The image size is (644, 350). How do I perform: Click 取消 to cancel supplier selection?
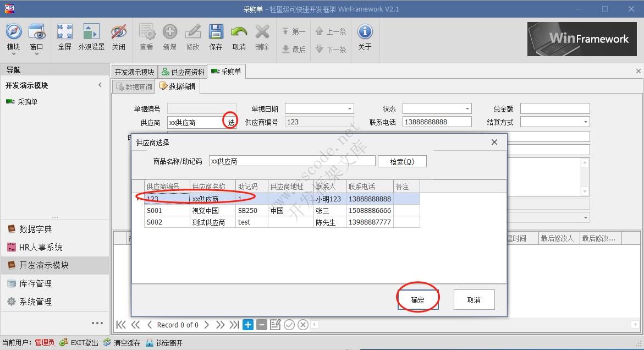pyautogui.click(x=474, y=299)
